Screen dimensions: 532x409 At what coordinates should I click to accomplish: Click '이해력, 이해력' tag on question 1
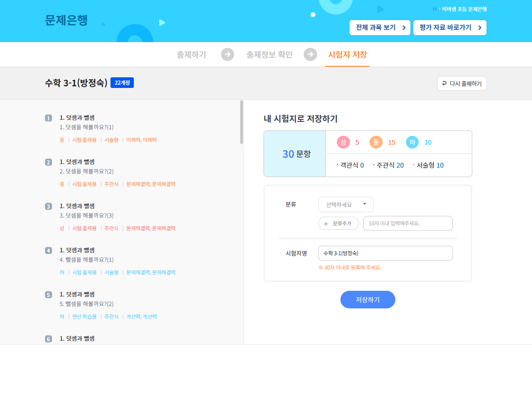pyautogui.click(x=142, y=140)
